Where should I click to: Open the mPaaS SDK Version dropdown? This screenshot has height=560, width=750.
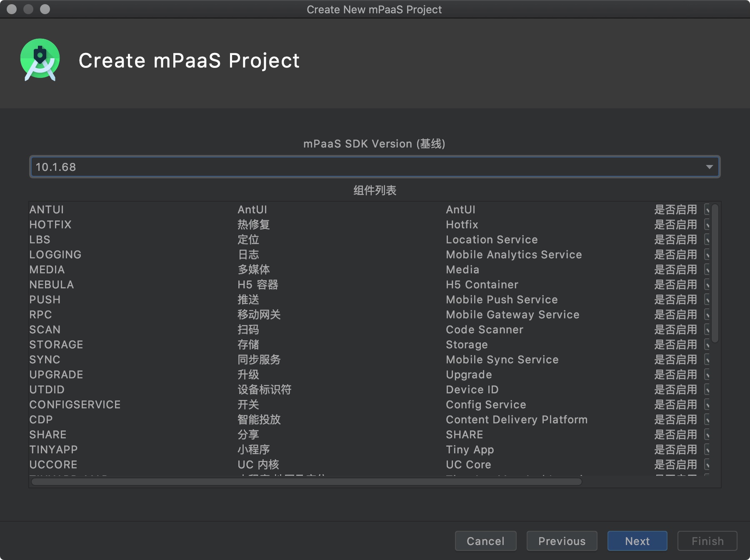(x=375, y=167)
